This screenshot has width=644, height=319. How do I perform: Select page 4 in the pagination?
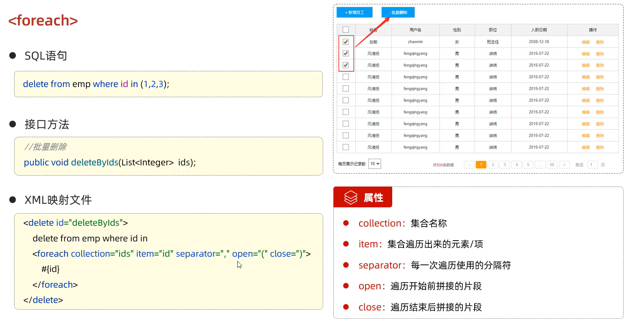point(517,165)
